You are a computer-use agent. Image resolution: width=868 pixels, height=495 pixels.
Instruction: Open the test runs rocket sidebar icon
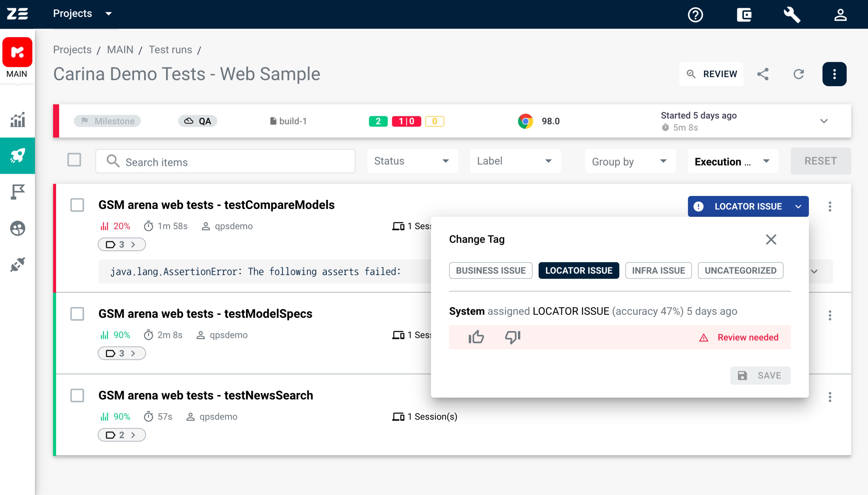[x=17, y=156]
